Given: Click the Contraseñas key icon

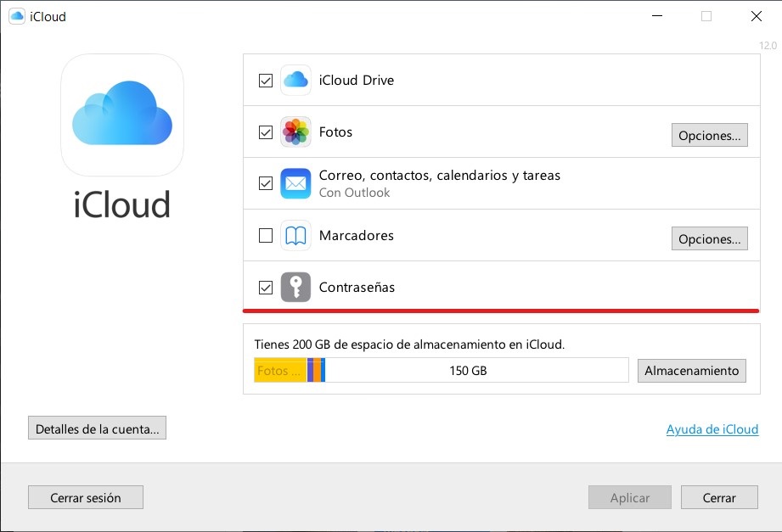Looking at the screenshot, I should (x=295, y=287).
